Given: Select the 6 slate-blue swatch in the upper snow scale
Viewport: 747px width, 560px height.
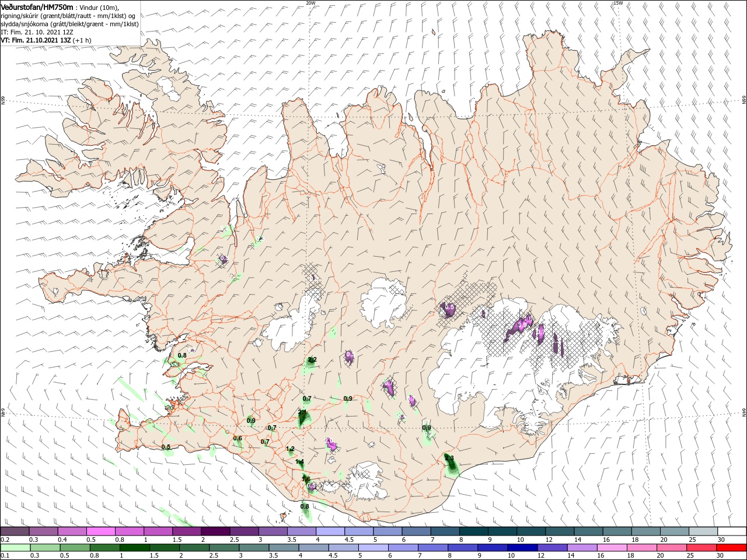Looking at the screenshot, I should click(417, 531).
